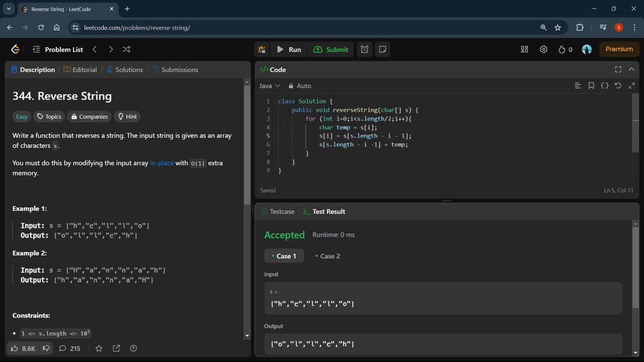Click the Easy difficulty badge
644x362 pixels.
pos(21,116)
